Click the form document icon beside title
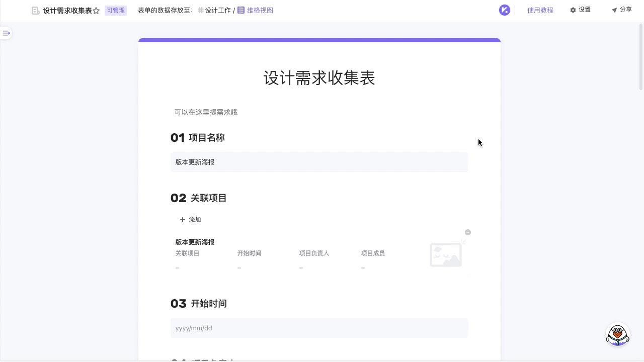Viewport: 644px width, 362px height. coord(36,11)
